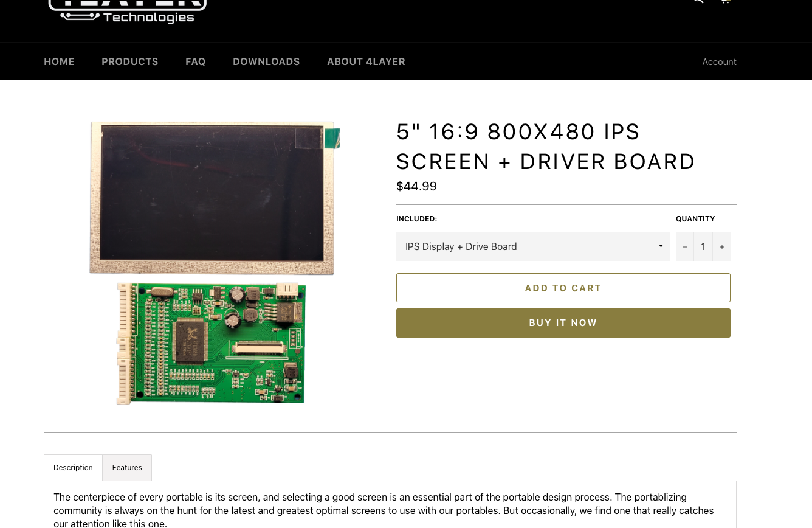The height and width of the screenshot is (528, 812).
Task: Open the Downloads page
Action: coord(266,61)
